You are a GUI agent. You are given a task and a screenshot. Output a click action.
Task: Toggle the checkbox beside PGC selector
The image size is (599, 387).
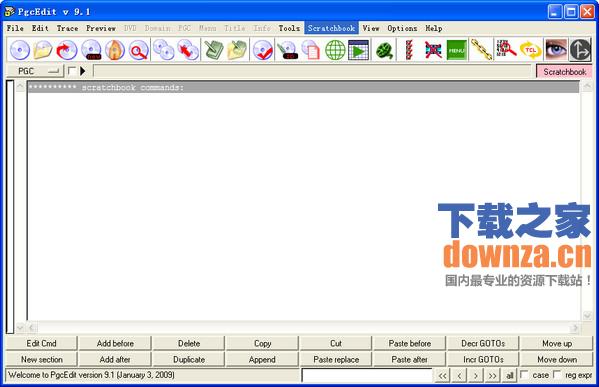coord(71,71)
